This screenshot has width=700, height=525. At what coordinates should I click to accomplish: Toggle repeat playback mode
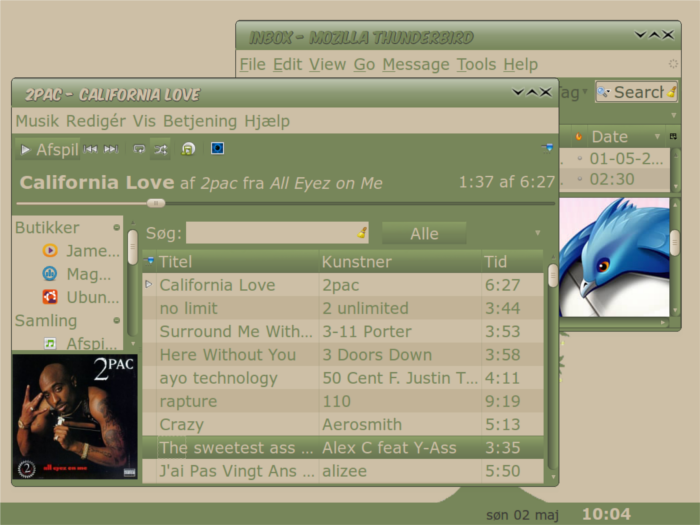point(139,149)
